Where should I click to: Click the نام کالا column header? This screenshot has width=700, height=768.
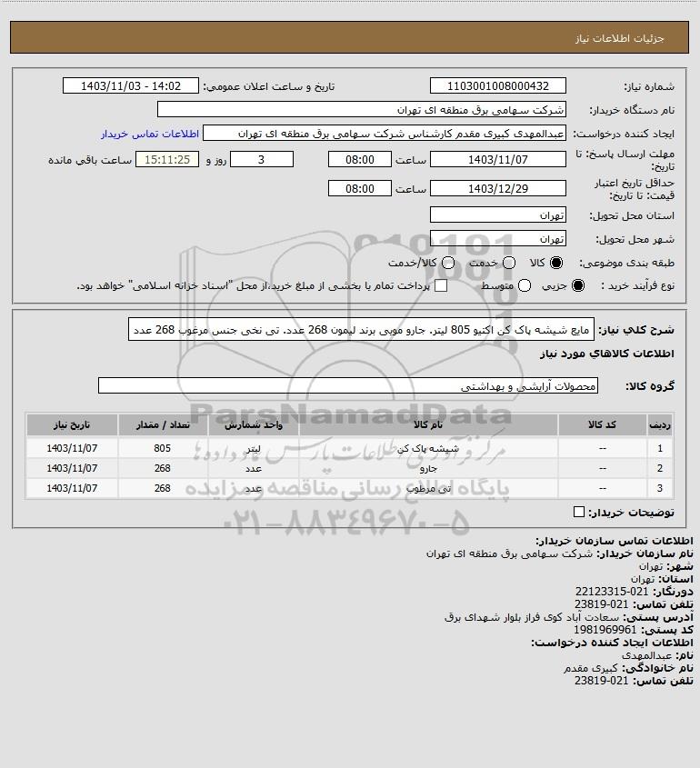(x=428, y=424)
